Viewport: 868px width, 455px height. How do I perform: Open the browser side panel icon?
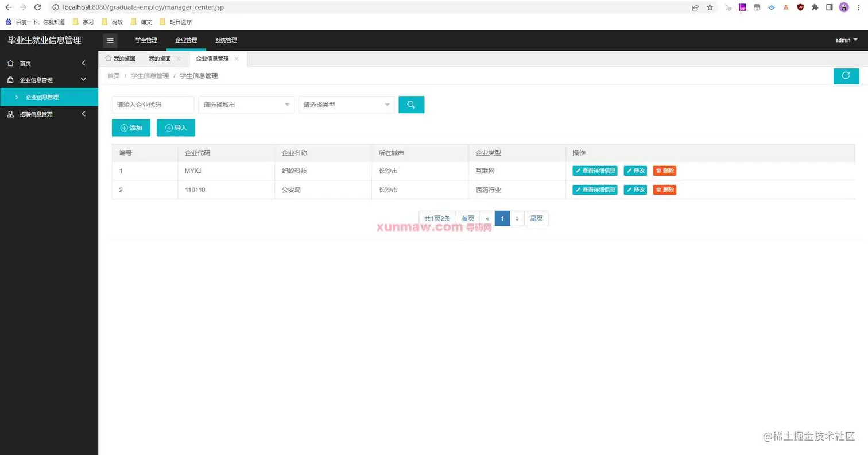(830, 7)
